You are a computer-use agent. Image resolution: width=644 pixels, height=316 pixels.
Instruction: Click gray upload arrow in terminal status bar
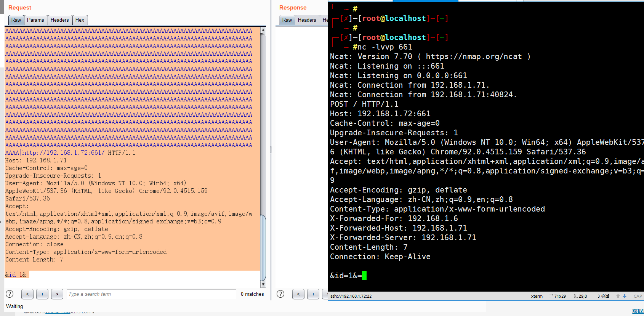[618, 296]
